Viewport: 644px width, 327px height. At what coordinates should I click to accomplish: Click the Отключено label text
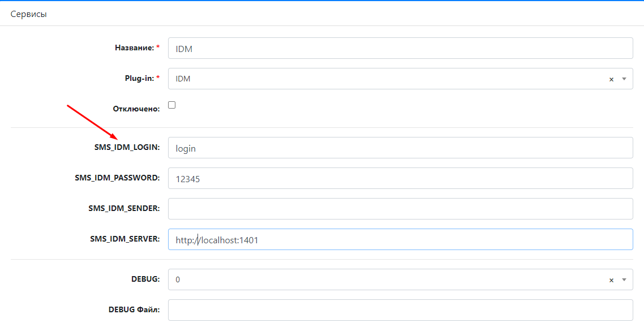tap(136, 109)
